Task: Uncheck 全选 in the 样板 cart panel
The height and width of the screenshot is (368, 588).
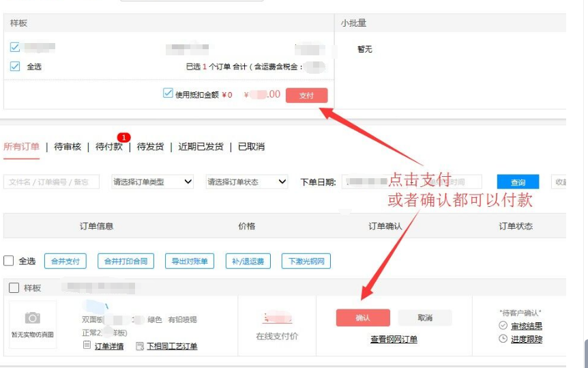Action: pyautogui.click(x=15, y=66)
